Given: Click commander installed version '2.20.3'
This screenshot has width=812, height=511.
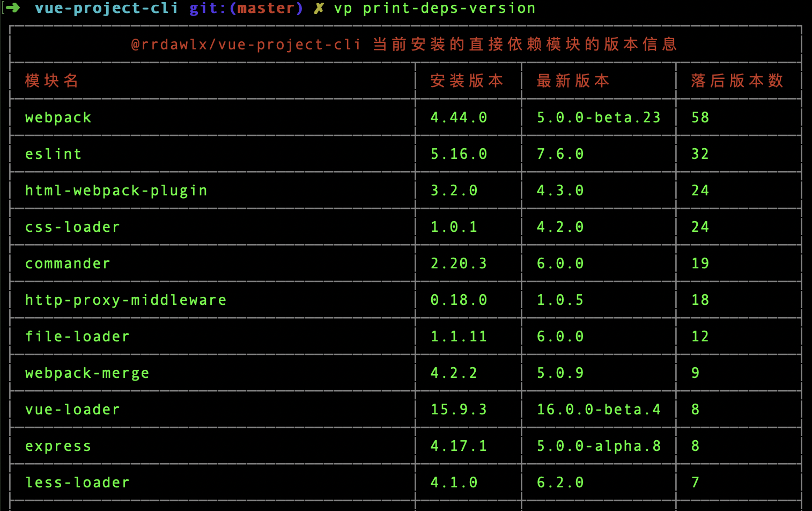Looking at the screenshot, I should pyautogui.click(x=459, y=264).
